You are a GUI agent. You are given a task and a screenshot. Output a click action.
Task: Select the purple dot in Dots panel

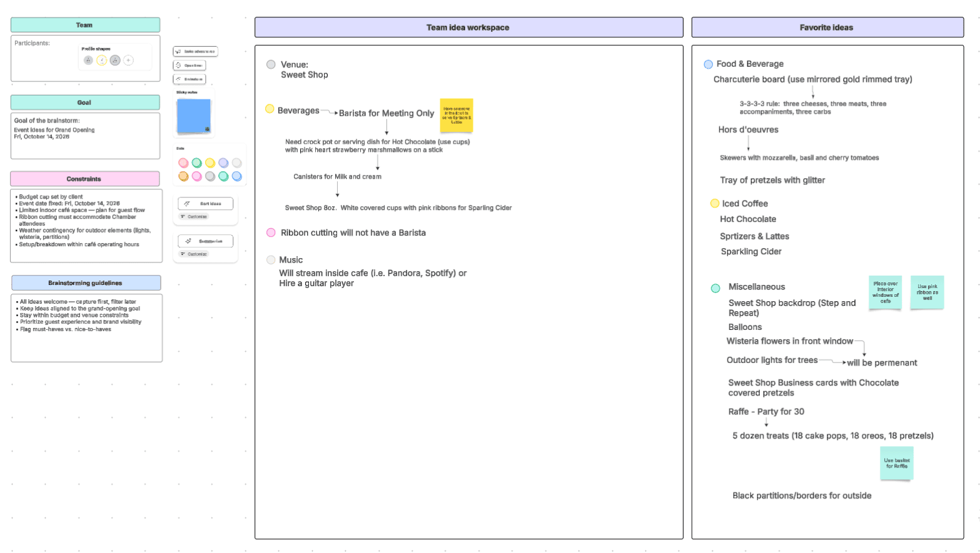click(223, 163)
